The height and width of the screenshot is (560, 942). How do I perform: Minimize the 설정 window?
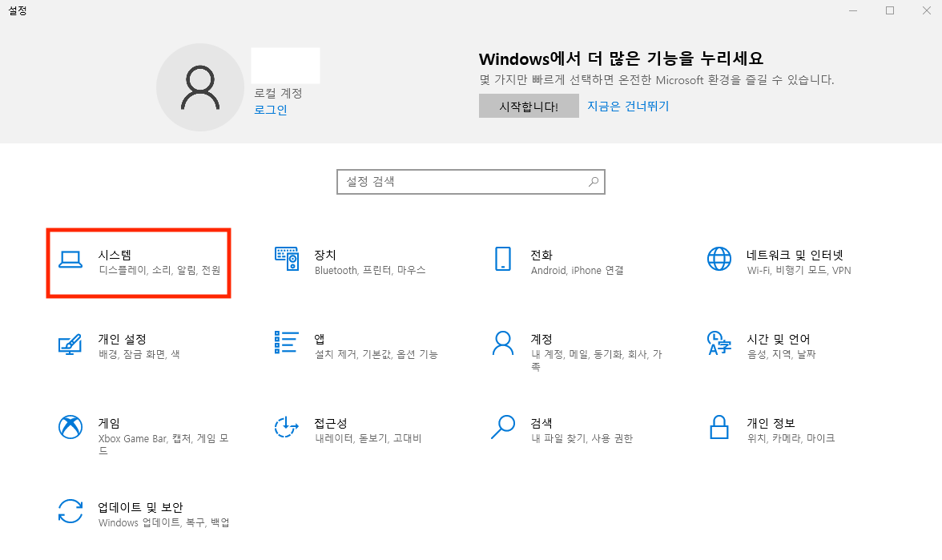[x=853, y=11]
